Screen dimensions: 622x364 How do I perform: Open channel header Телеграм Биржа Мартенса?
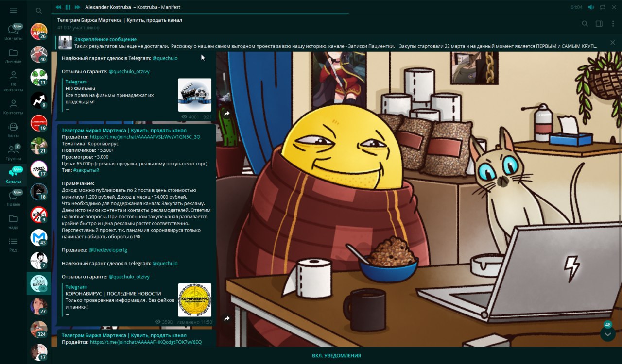pyautogui.click(x=120, y=20)
